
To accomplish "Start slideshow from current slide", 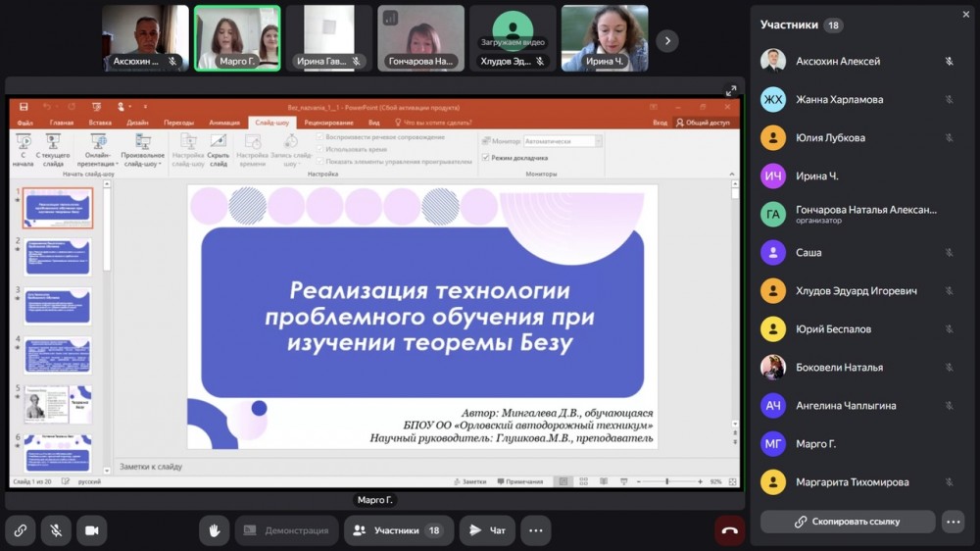I will pos(53,150).
